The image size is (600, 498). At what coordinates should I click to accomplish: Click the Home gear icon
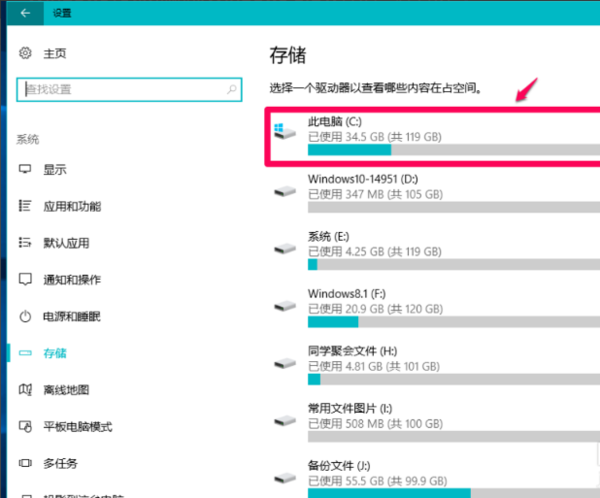click(25, 53)
